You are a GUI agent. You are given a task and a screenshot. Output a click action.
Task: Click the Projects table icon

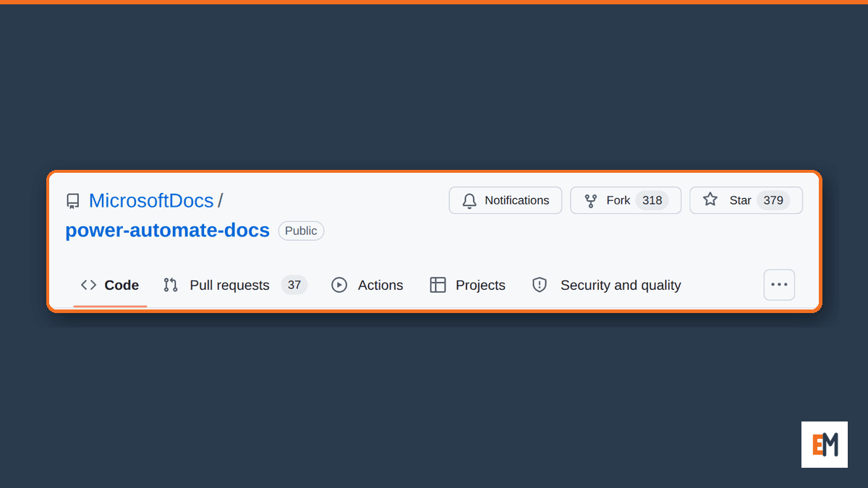click(438, 285)
